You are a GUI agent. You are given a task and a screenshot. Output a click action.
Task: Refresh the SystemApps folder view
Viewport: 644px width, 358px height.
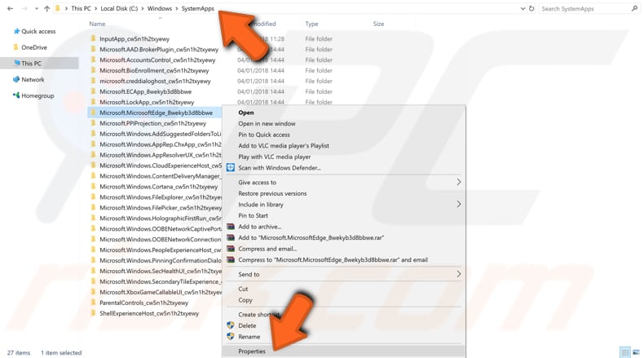pos(532,9)
